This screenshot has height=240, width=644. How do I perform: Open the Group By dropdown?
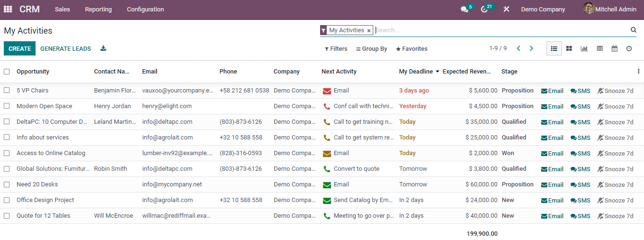(371, 49)
